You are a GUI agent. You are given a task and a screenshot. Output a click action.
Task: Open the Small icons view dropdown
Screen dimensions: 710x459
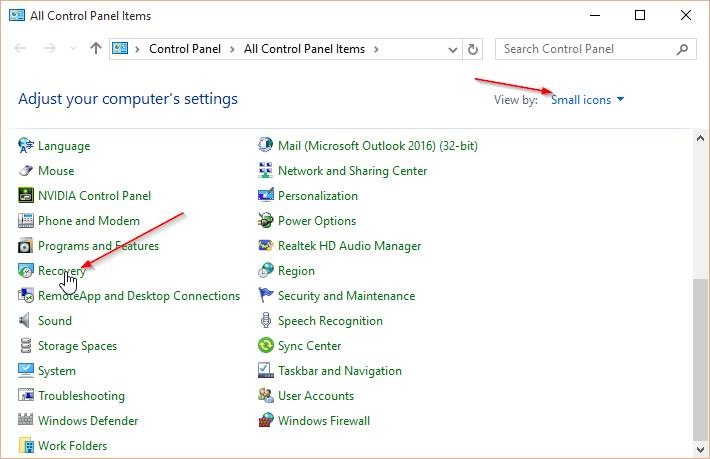coord(587,100)
